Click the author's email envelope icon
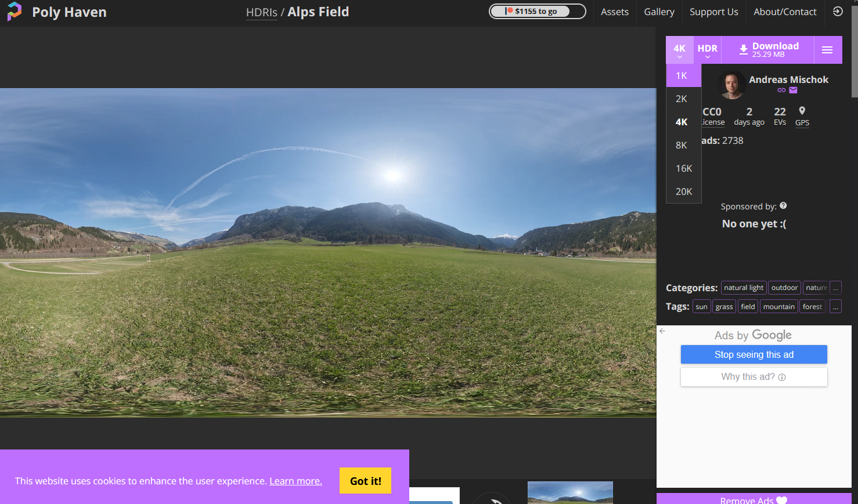Screen dimensions: 858x504 pos(793,90)
